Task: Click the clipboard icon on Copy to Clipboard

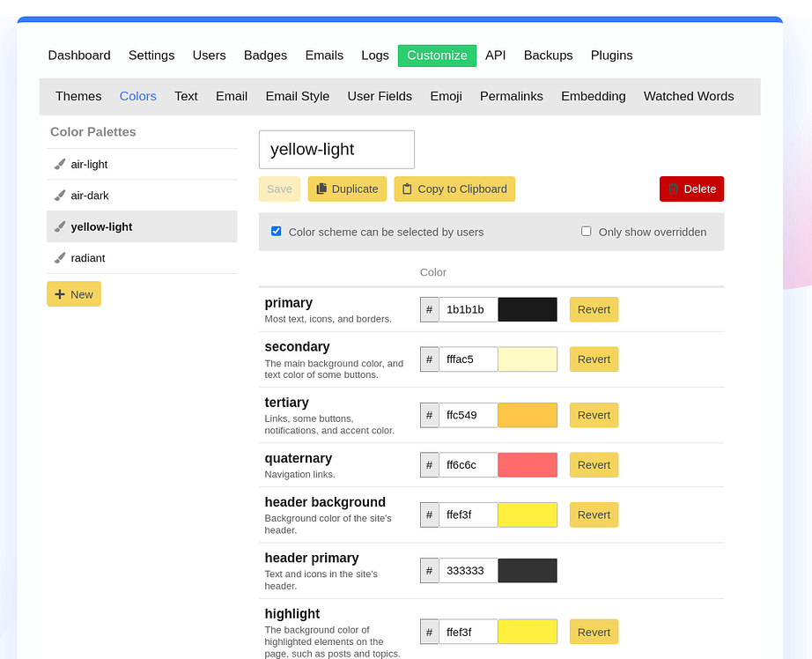Action: coord(407,189)
